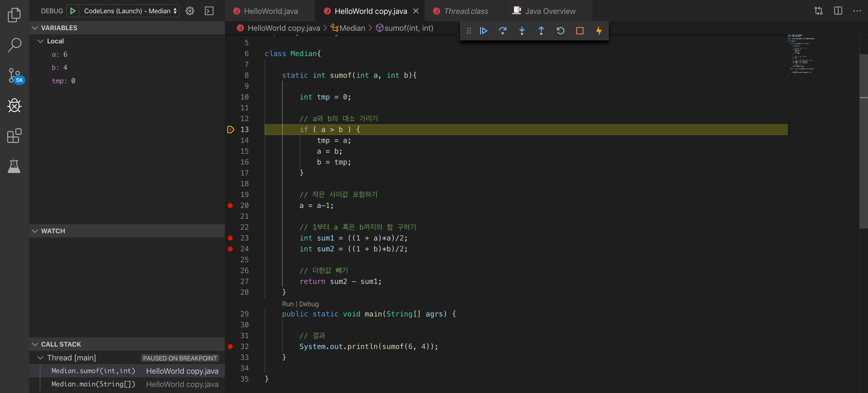Select Median.main(String[]) stack frame

click(x=127, y=384)
